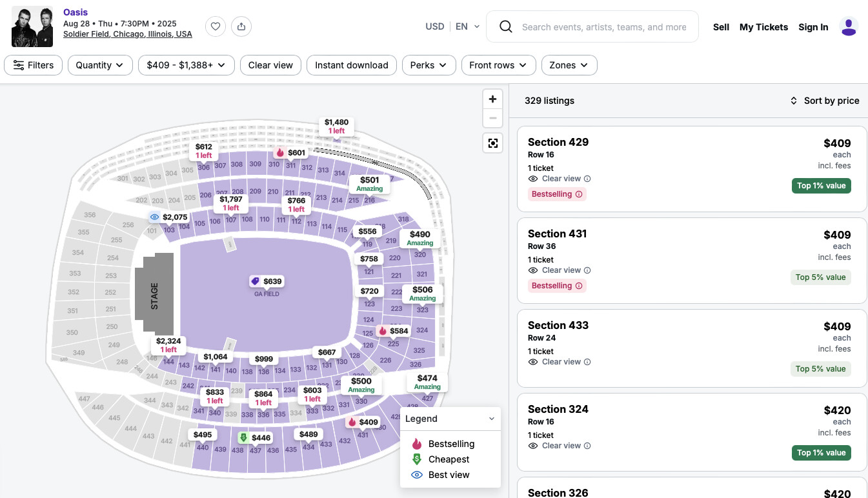Screen dimensions: 868x498
Task: Click Clear view info icon in Section 429
Action: tap(587, 179)
